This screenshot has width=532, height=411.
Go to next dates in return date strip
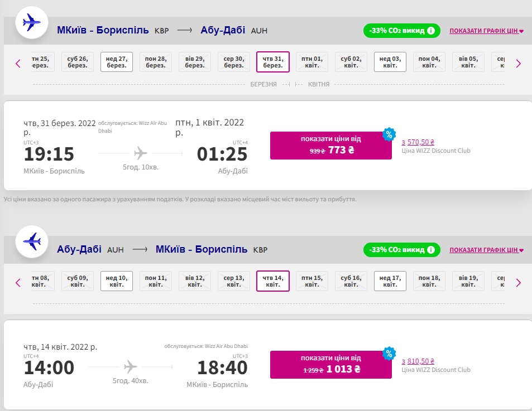(x=518, y=282)
